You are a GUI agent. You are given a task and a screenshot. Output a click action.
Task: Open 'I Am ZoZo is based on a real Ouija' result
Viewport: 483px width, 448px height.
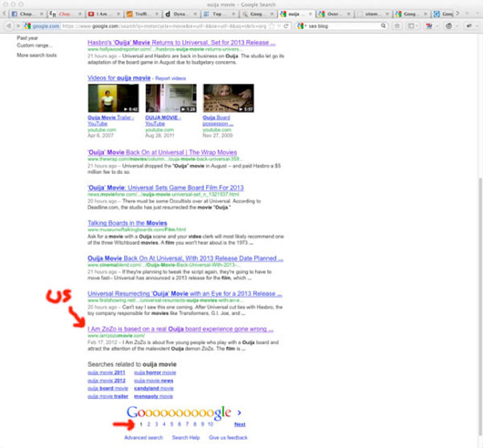pos(180,329)
